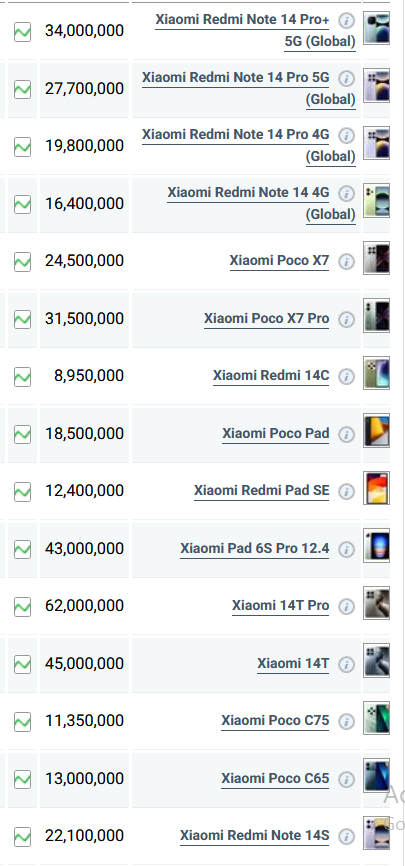The width and height of the screenshot is (405, 866).
Task: Click info icon for Xiaomi Pad 6S Pro 12.4
Action: [346, 549]
